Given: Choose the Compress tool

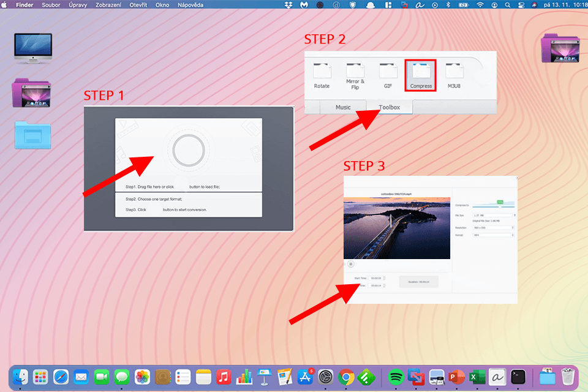Looking at the screenshot, I should [x=421, y=75].
